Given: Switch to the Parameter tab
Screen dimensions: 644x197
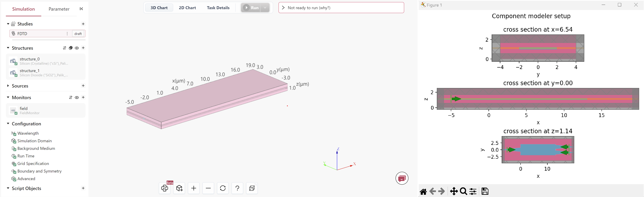Looking at the screenshot, I should click(x=59, y=9).
